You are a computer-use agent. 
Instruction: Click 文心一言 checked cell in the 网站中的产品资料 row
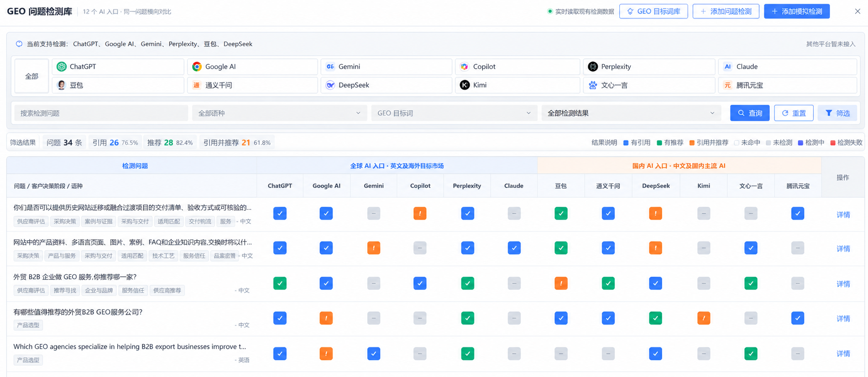point(751,248)
